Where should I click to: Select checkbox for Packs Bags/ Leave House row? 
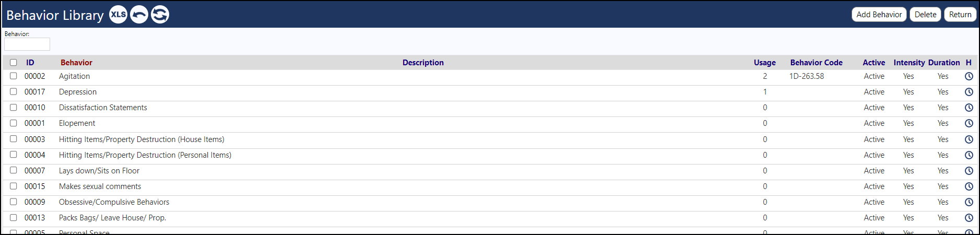14,217
